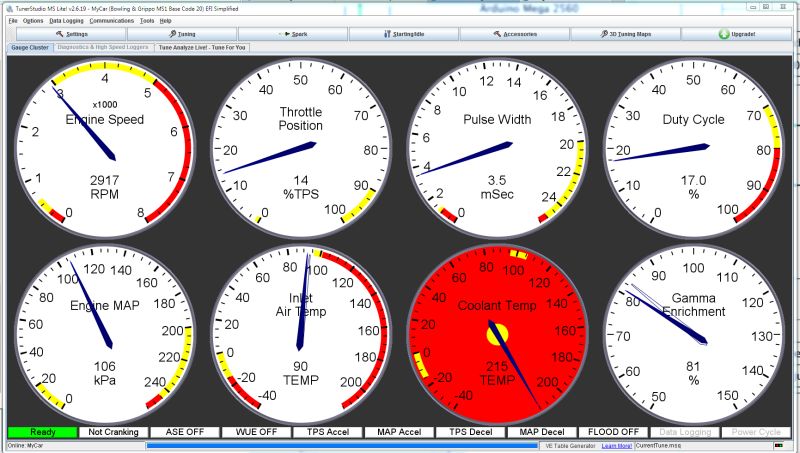Open the Data Logging menu
800x453 pixels.
pyautogui.click(x=66, y=21)
